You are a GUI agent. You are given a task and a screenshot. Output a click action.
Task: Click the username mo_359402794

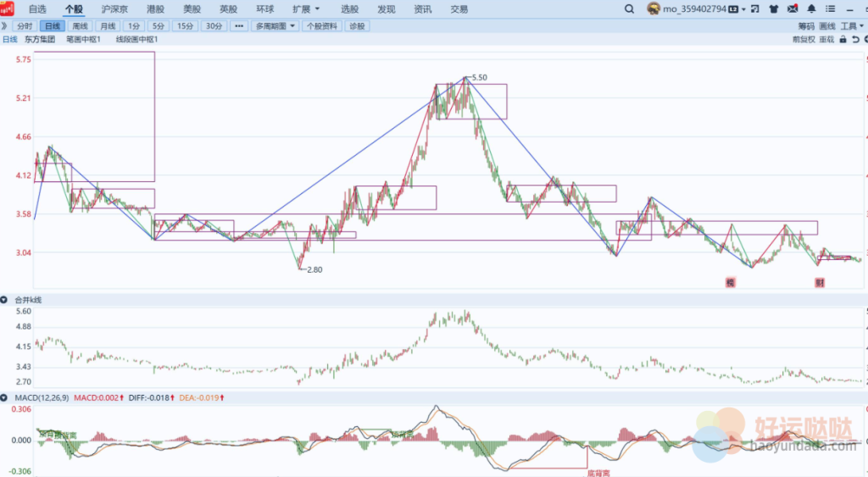click(x=695, y=9)
